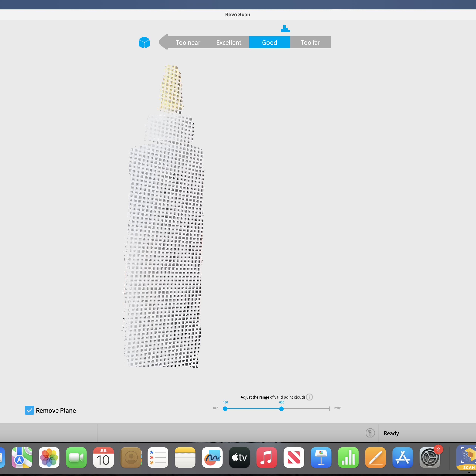The height and width of the screenshot is (476, 476).
Task: Open FaceTime from the dock
Action: click(x=76, y=457)
